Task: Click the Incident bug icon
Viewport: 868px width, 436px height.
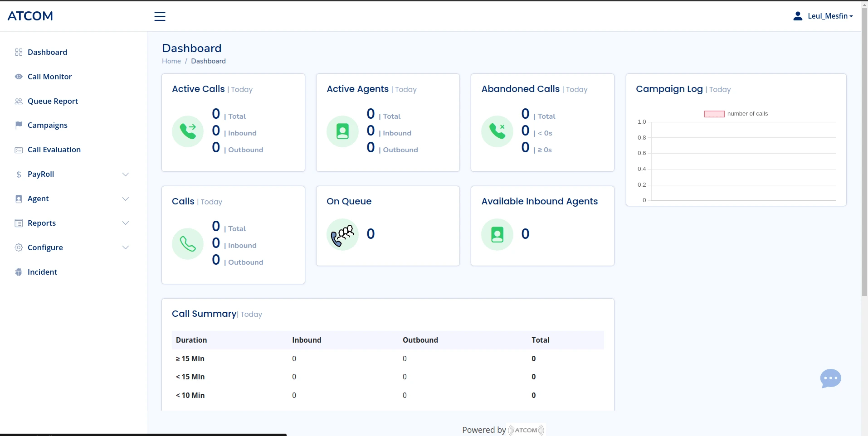Action: 19,272
